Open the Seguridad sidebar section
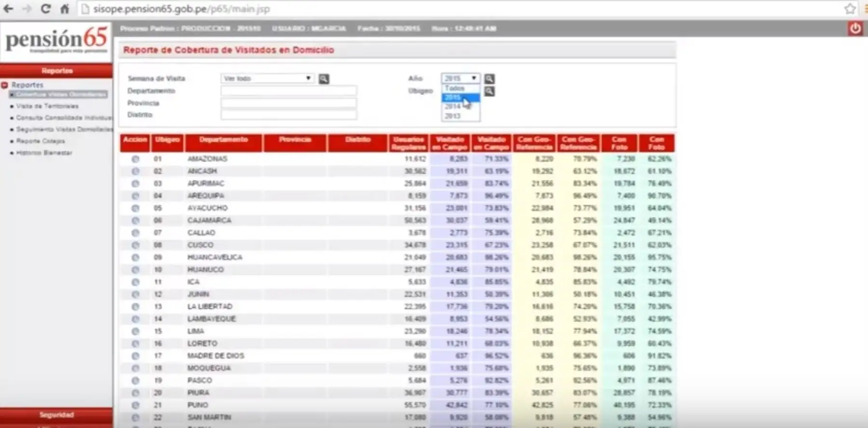The width and height of the screenshot is (868, 428). click(56, 415)
